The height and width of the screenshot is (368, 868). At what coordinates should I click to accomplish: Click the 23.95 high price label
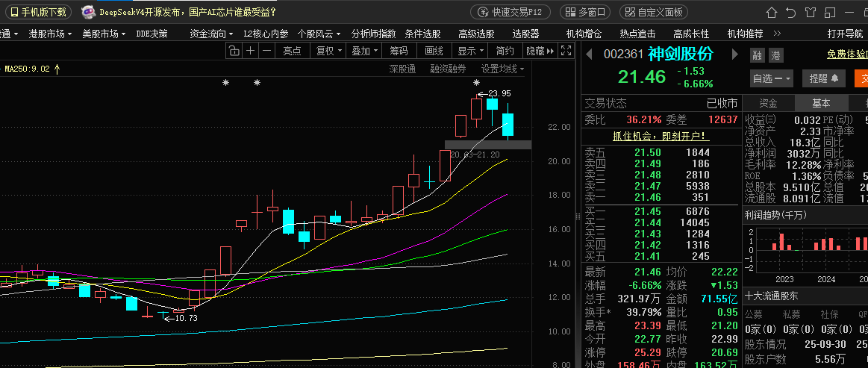coord(499,93)
